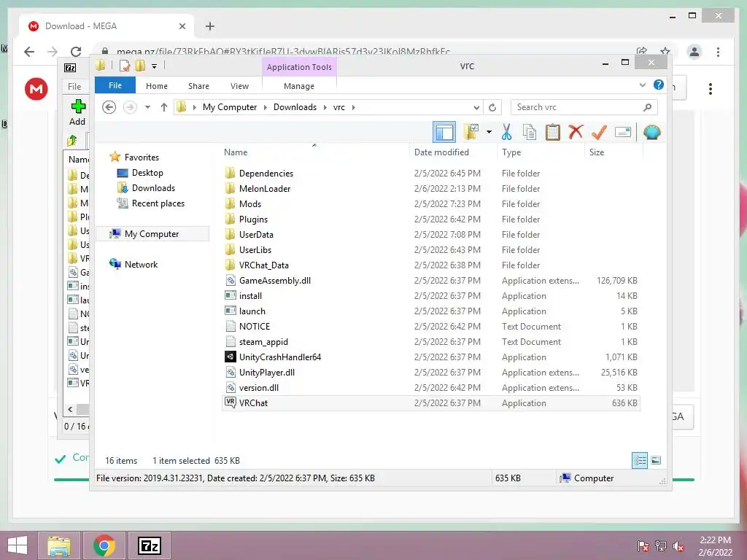Screen dimensions: 747x560
Task: Collapse the ribbon with chevron arrow
Action: (x=642, y=85)
